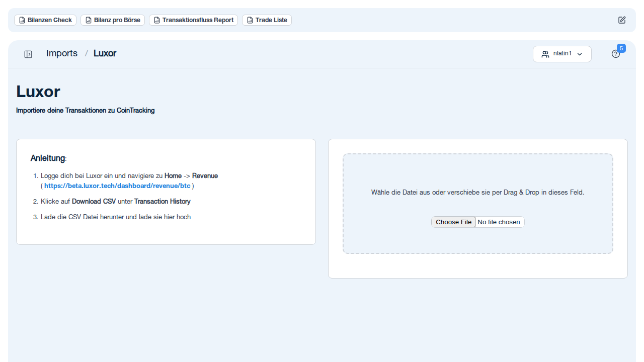Go to Transaktionsfluss Report
The height and width of the screenshot is (362, 644).
(193, 20)
